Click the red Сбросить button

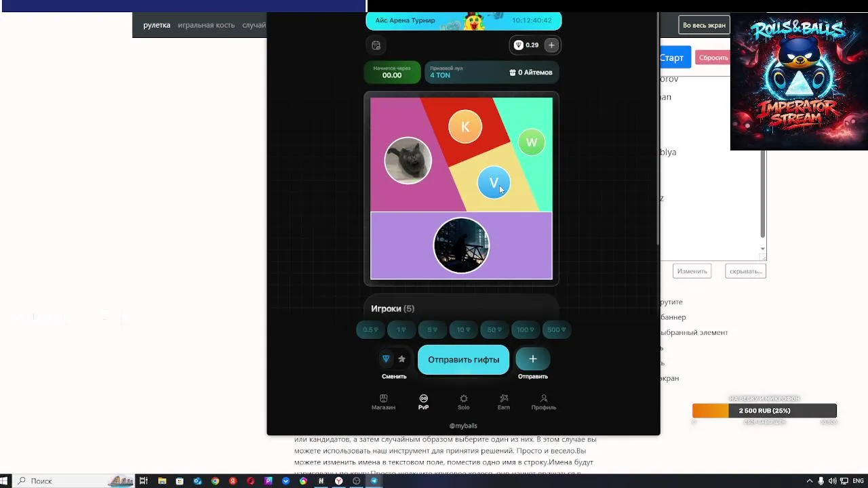coord(712,58)
